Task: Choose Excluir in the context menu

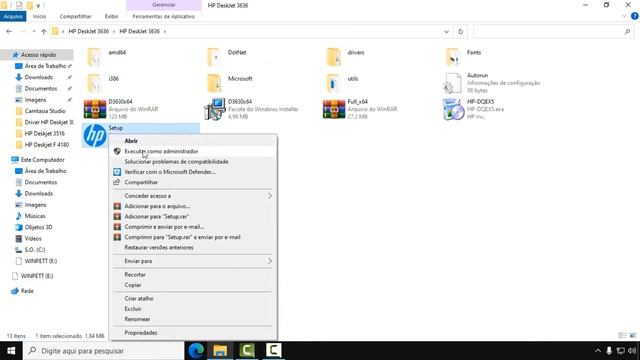Action: click(193, 309)
